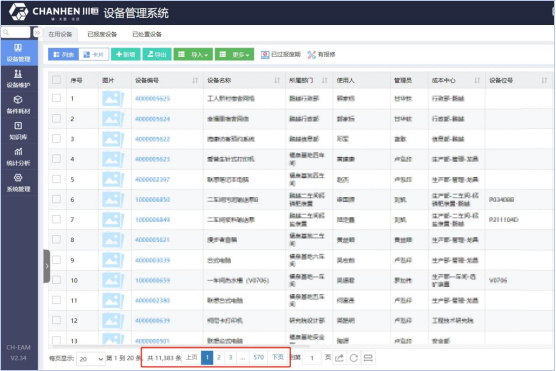This screenshot has height=371, width=556.
Task: Sort by 设备名称 column arrows
Action: [x=277, y=81]
